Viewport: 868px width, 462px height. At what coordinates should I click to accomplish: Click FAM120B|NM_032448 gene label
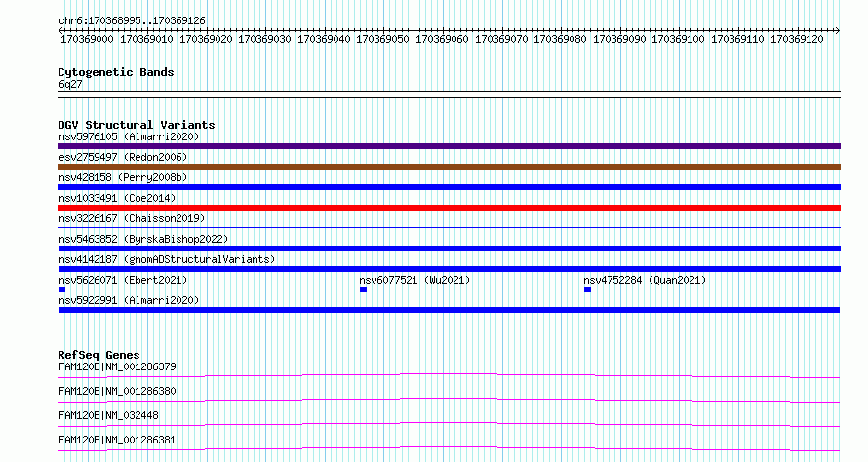[108, 415]
